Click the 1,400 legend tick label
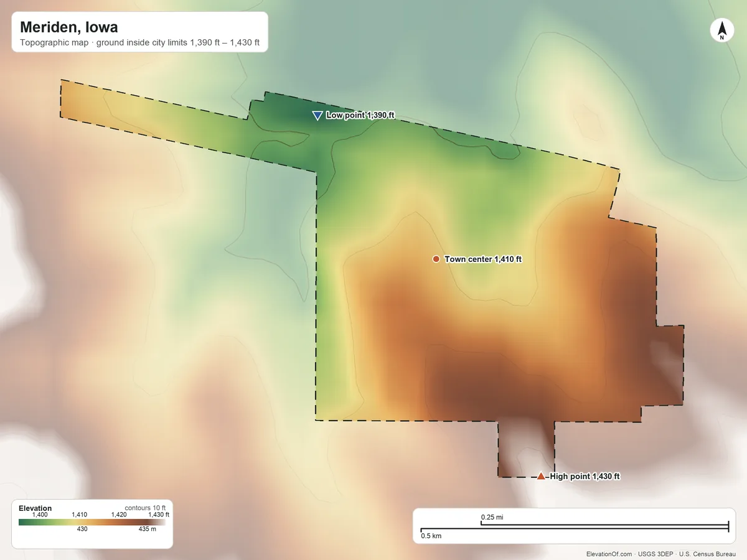The image size is (747, 560). [40, 515]
